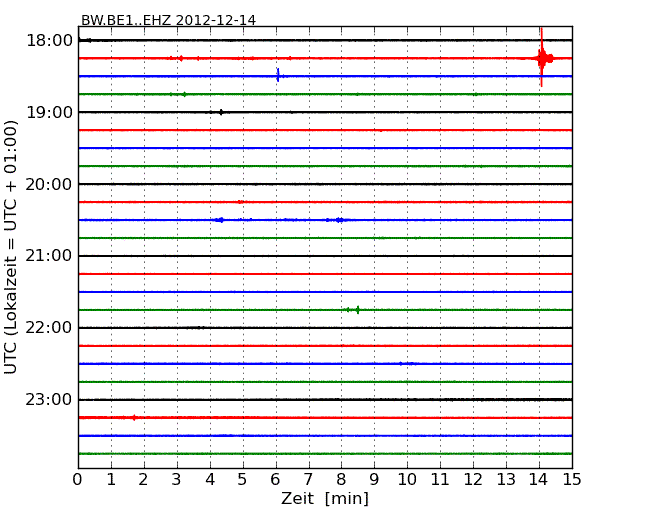The height and width of the screenshot is (520, 650).
Task: Click the x-axis tick label 8
Action: 341,479
